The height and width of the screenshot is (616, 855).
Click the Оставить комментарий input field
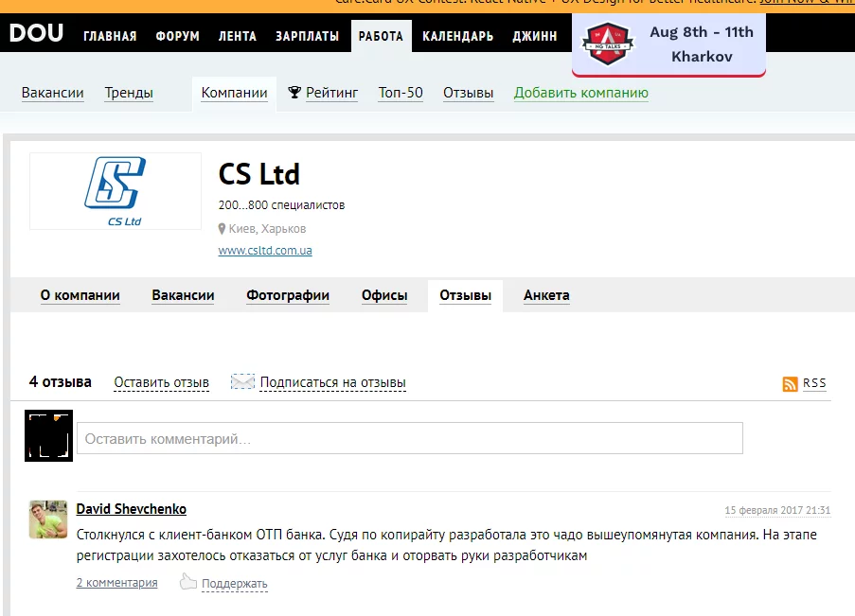(407, 437)
